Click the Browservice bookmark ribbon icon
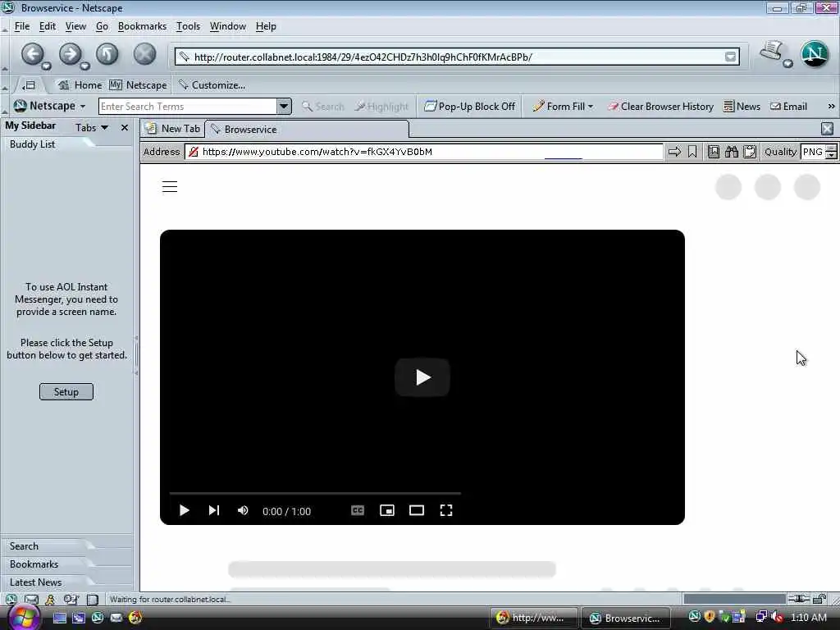Image resolution: width=840 pixels, height=630 pixels. coord(692,152)
